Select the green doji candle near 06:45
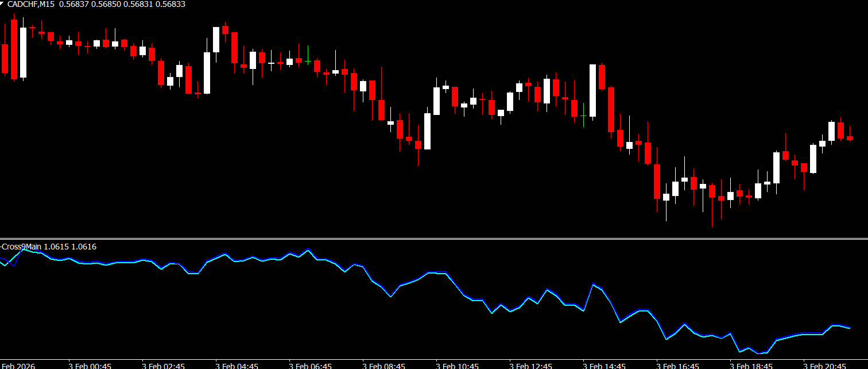This screenshot has width=868, height=369. [x=308, y=60]
